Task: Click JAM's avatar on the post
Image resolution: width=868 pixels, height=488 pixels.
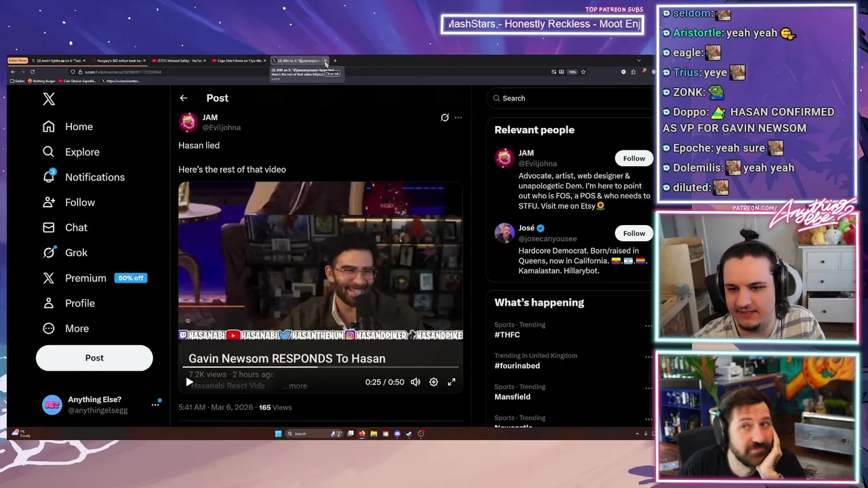Action: [x=189, y=122]
